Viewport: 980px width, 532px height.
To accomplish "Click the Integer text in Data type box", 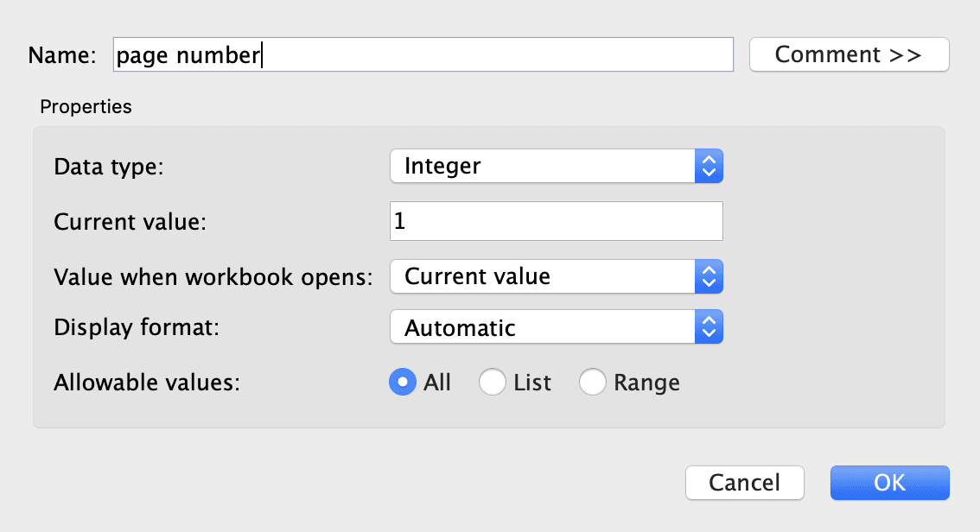I will point(441,166).
